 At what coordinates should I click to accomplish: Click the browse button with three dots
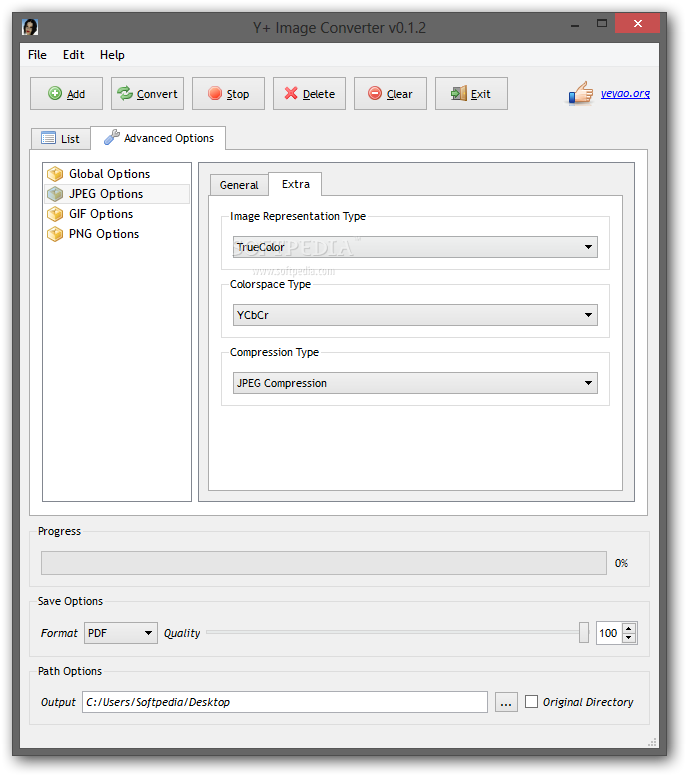click(506, 702)
